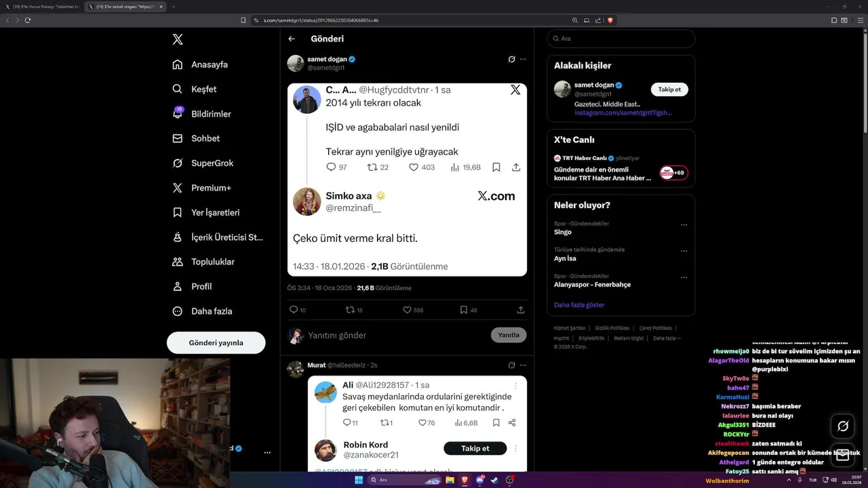Open the Windows Start menu
Image resolution: width=868 pixels, height=488 pixels.
coord(358,480)
